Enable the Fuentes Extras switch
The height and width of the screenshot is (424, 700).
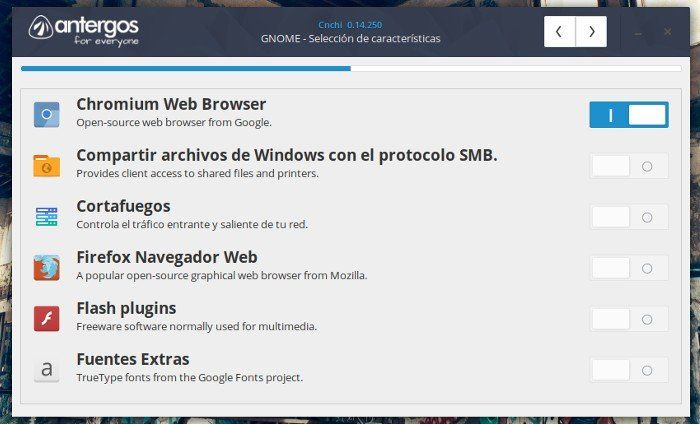(x=628, y=370)
